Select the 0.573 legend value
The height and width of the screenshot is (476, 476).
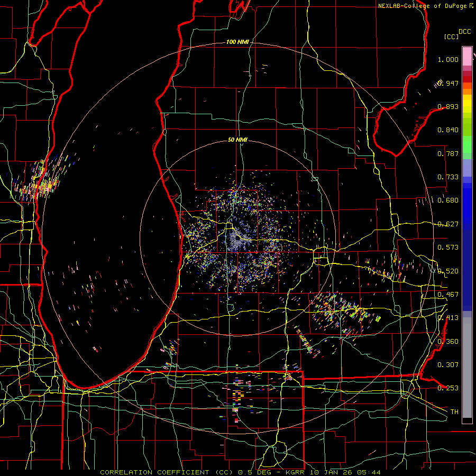pyautogui.click(x=448, y=248)
